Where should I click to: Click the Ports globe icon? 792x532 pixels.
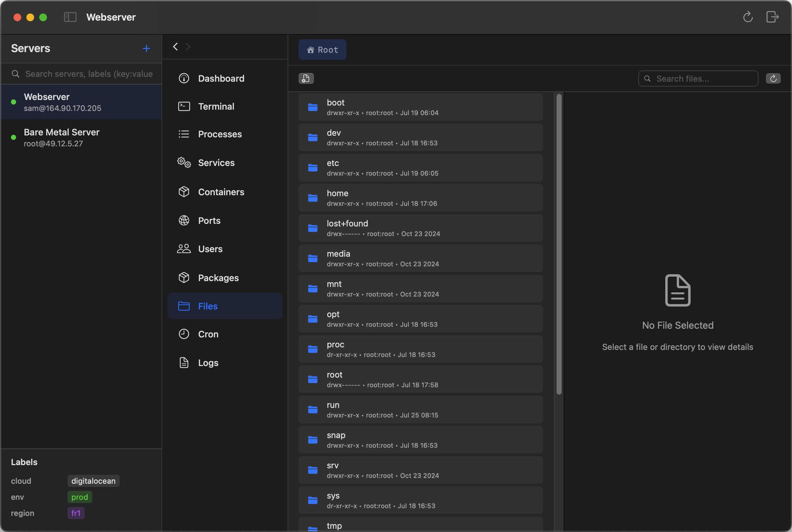(x=184, y=221)
